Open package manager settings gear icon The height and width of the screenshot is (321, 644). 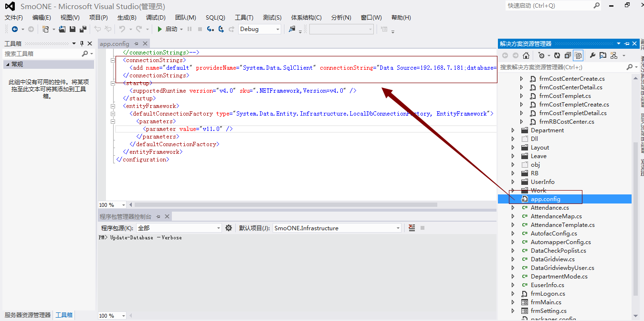pos(229,228)
